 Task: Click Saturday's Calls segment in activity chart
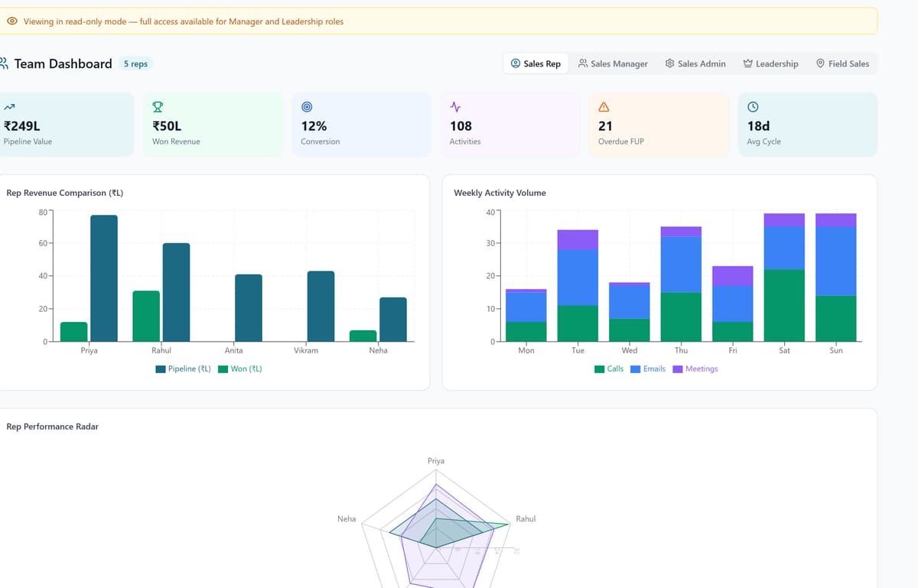[x=784, y=305]
